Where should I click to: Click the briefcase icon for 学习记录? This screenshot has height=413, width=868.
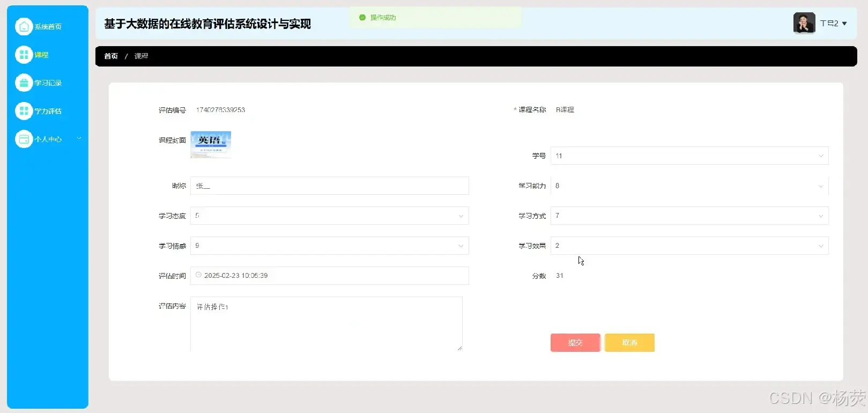(x=24, y=83)
